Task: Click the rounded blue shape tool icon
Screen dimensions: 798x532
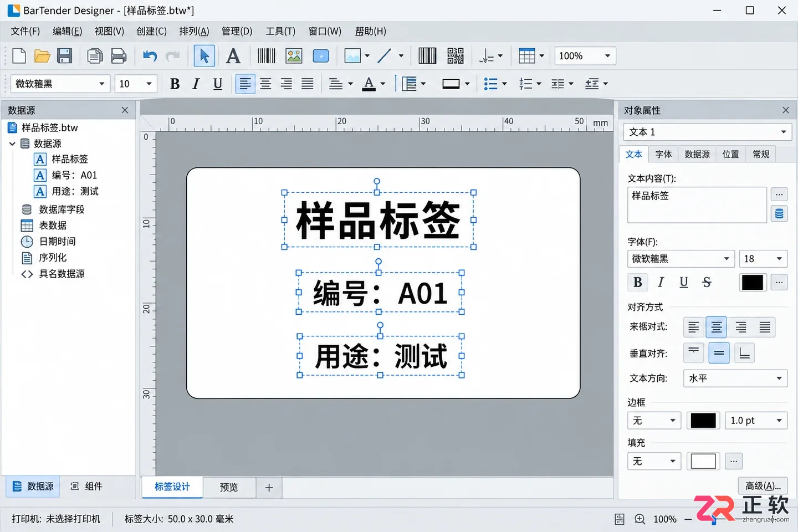Action: click(321, 56)
